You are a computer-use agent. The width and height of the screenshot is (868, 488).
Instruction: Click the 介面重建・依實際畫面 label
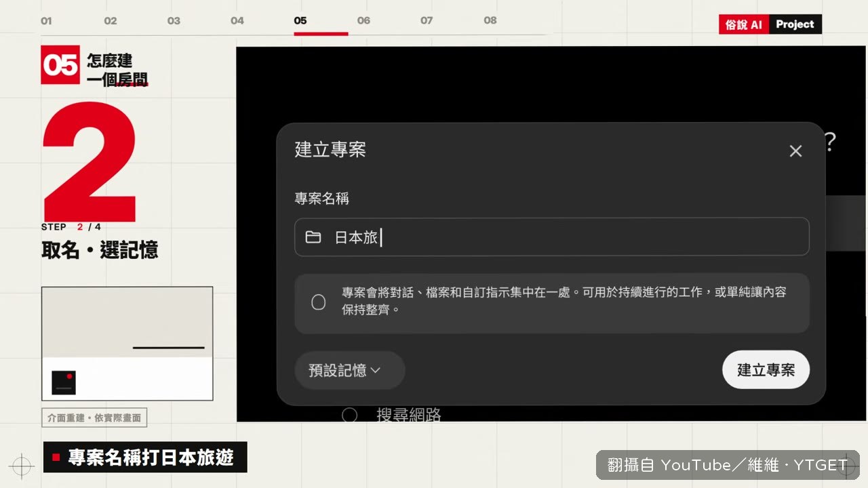click(x=94, y=418)
